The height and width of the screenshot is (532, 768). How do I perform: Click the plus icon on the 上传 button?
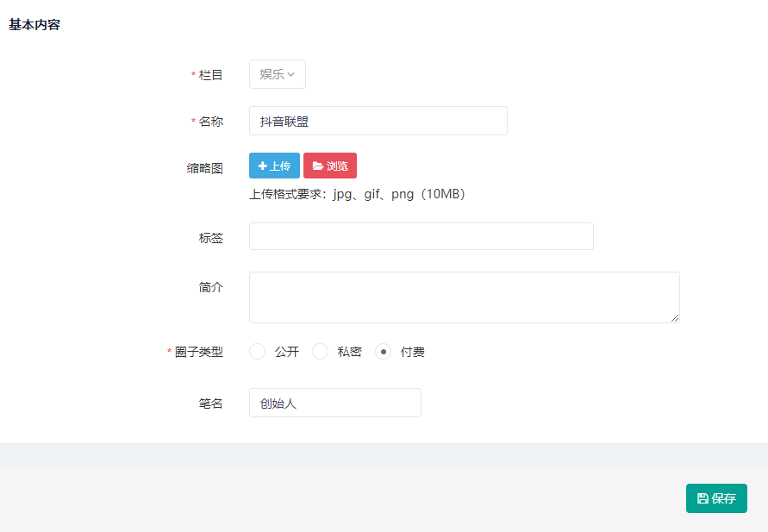click(262, 166)
